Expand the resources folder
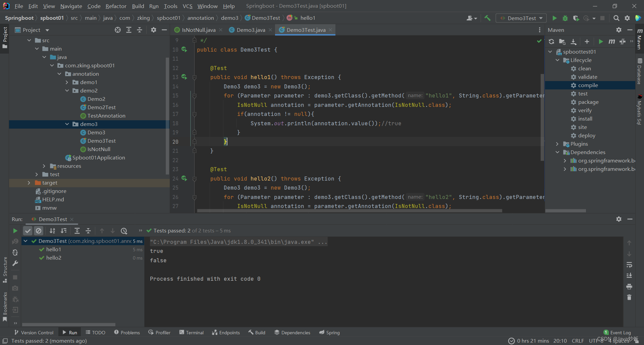The height and width of the screenshot is (345, 644). pyautogui.click(x=44, y=166)
